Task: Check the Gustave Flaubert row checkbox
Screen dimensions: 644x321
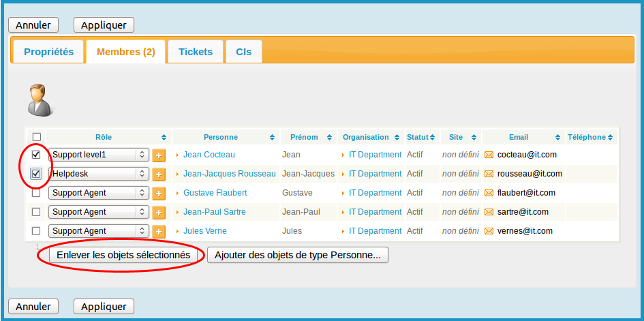Action: 36,193
